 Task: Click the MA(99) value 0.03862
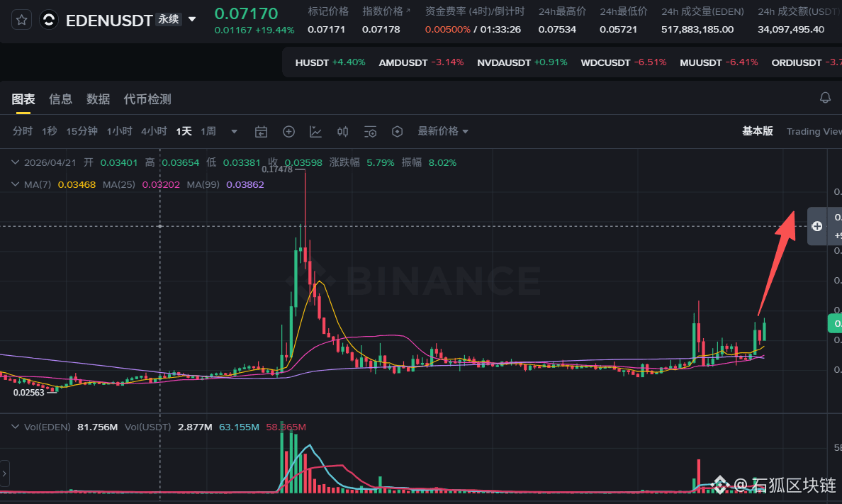pos(245,184)
